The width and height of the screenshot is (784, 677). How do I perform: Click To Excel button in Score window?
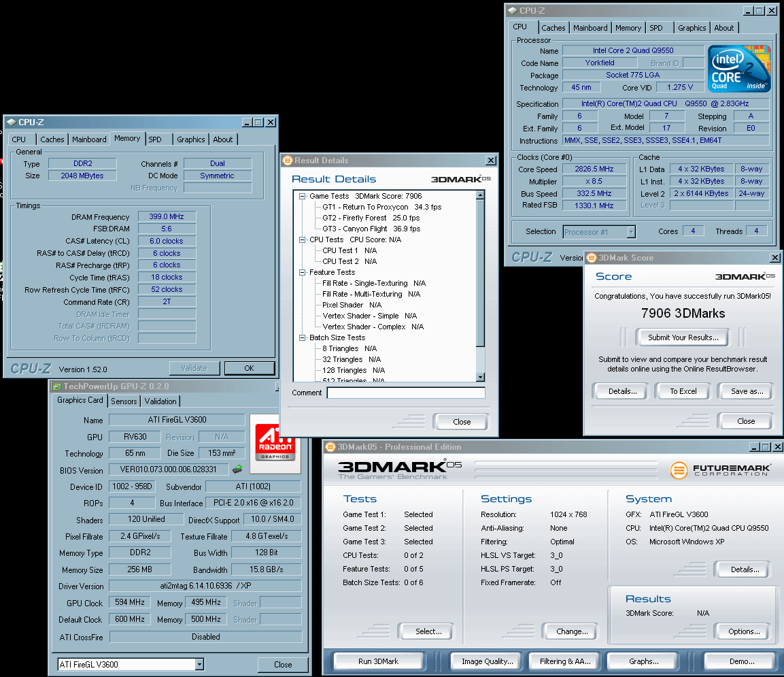click(683, 391)
